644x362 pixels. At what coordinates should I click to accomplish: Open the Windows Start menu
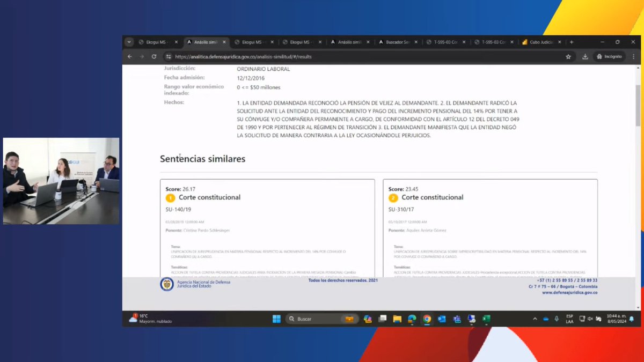click(276, 319)
